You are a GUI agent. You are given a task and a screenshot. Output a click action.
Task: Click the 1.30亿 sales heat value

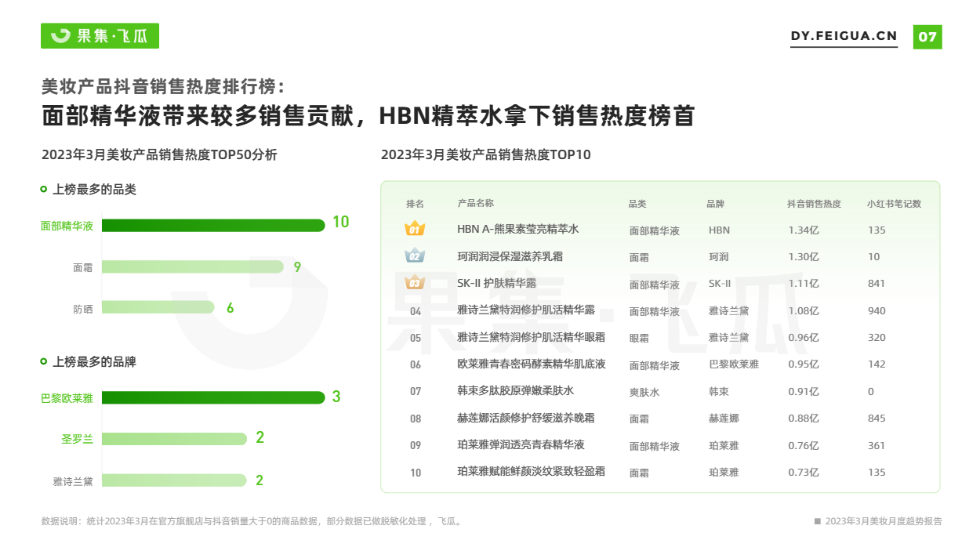[x=803, y=257]
